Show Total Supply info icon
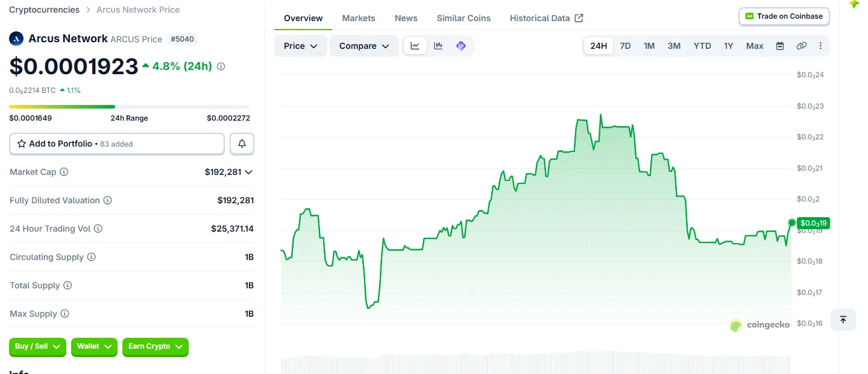 coord(68,285)
